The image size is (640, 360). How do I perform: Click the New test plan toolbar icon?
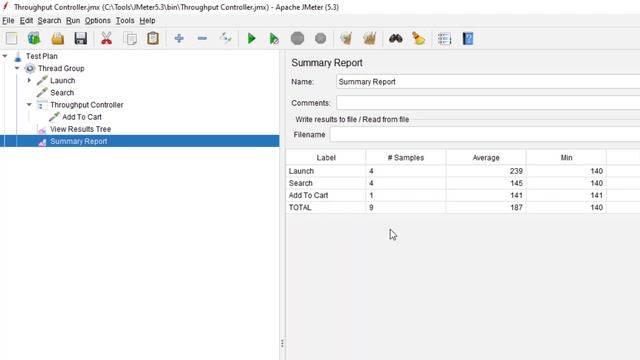(11, 38)
